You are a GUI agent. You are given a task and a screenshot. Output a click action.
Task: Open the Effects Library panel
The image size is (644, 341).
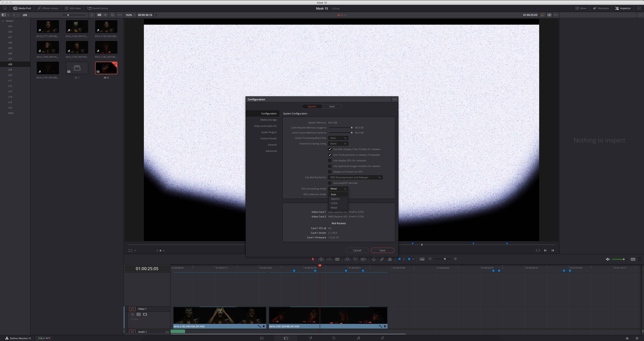tap(48, 8)
